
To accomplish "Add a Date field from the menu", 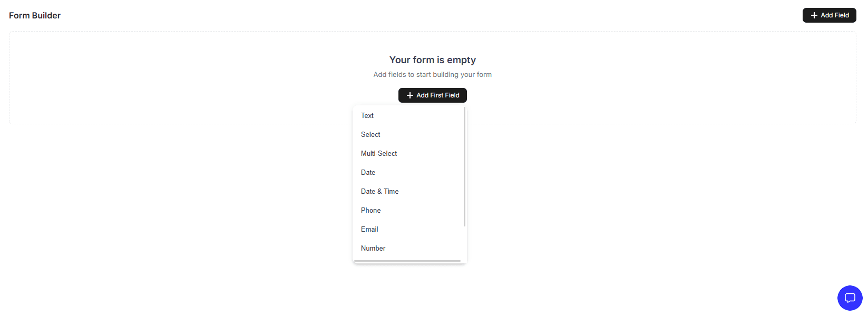I will click(368, 172).
